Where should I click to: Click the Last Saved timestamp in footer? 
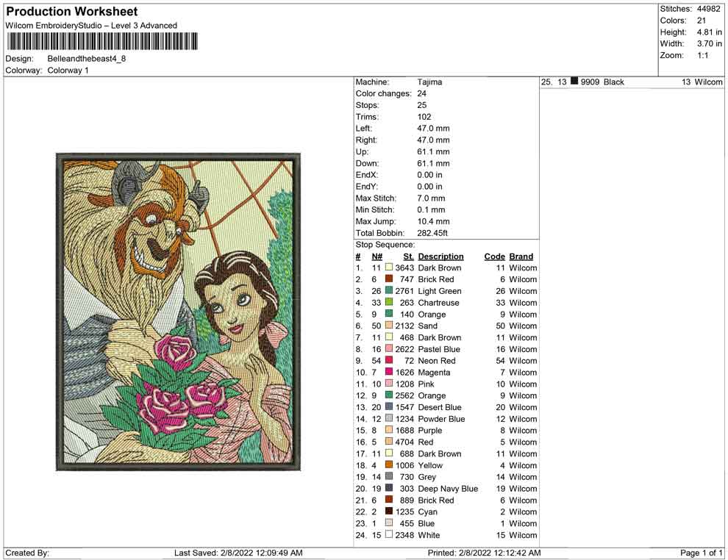pos(238,553)
